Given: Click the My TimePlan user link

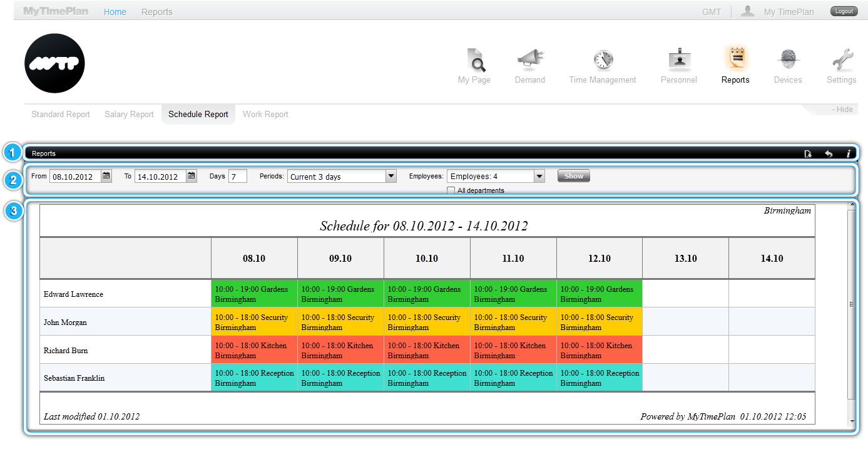Looking at the screenshot, I should [x=789, y=12].
